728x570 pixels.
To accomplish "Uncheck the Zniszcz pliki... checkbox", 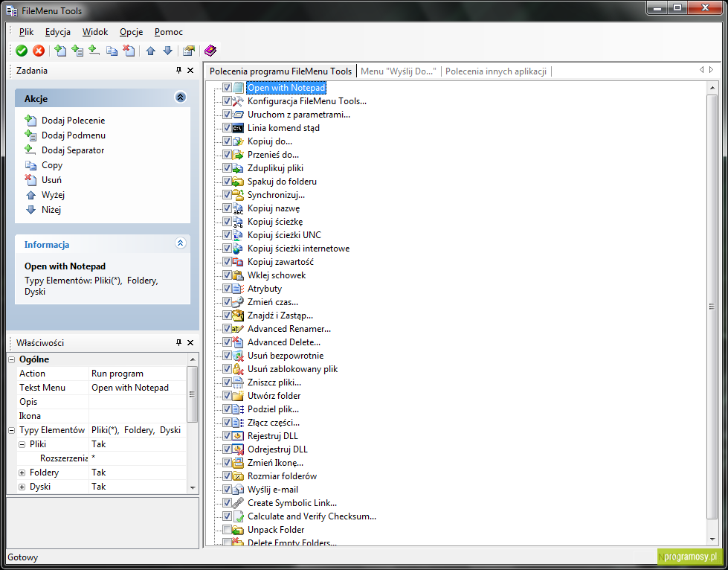I will click(227, 382).
